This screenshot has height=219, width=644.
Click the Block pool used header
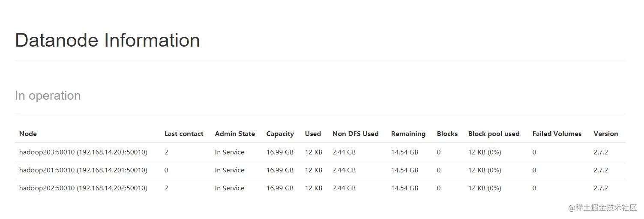click(494, 134)
